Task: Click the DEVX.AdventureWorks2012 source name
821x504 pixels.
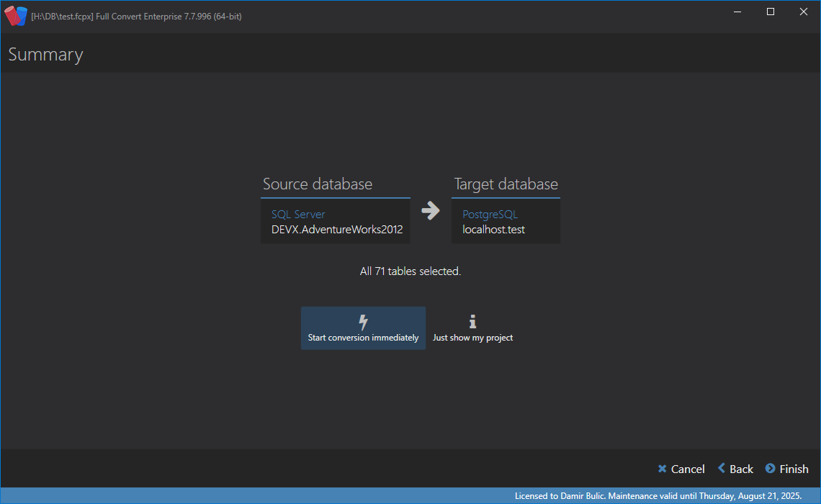Action: [336, 230]
